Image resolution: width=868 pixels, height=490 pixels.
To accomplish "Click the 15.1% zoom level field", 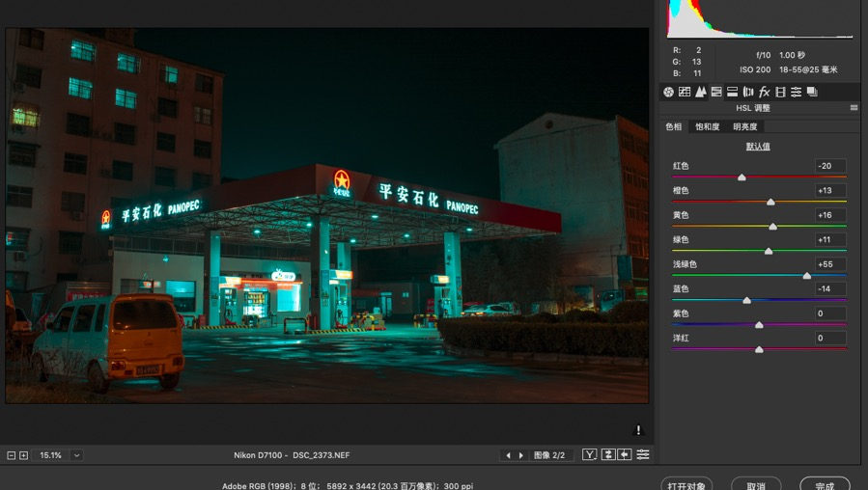I will [x=51, y=455].
